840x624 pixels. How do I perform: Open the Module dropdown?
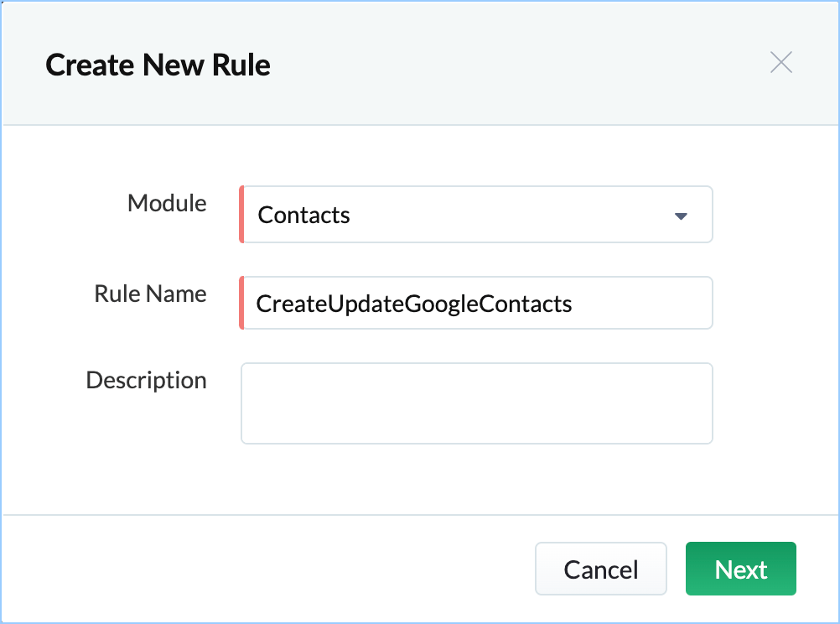[476, 215]
